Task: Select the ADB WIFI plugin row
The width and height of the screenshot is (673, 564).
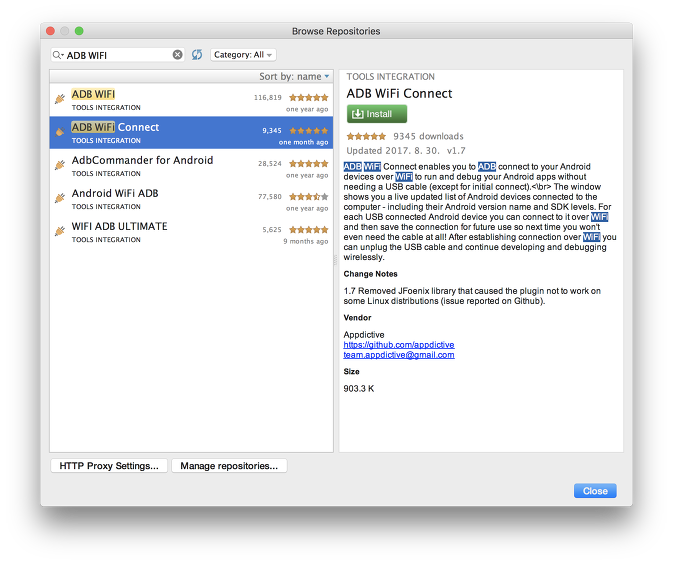Action: (x=191, y=100)
